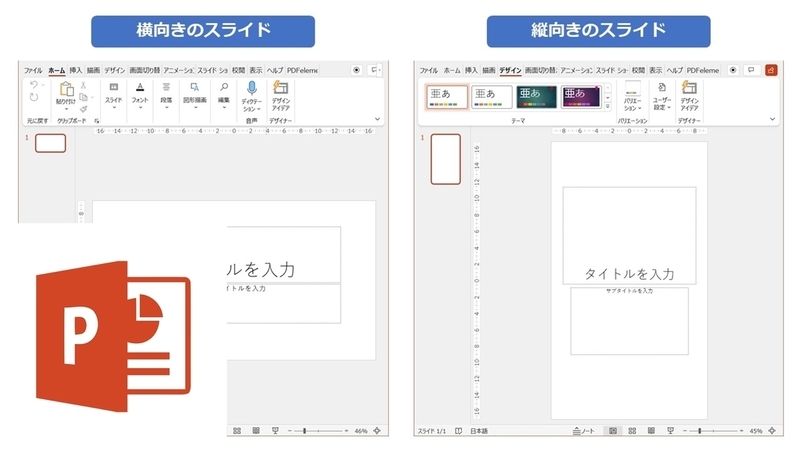The image size is (800, 450).
Task: Click the スライド icon in left window
Action: pos(114,87)
